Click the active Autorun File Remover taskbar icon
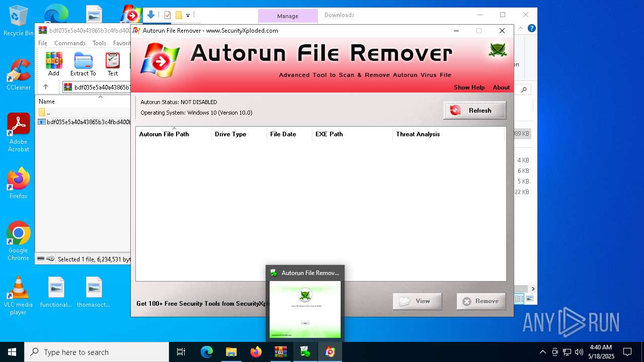 [330, 352]
